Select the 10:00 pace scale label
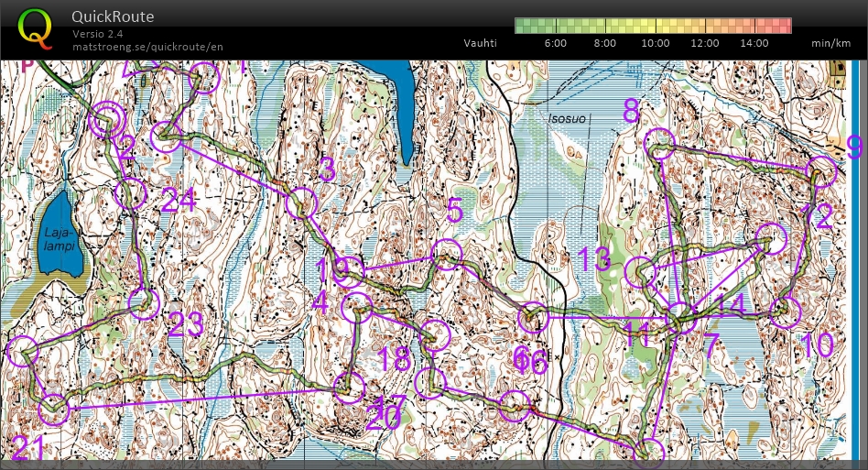The height and width of the screenshot is (470, 868). click(x=656, y=43)
